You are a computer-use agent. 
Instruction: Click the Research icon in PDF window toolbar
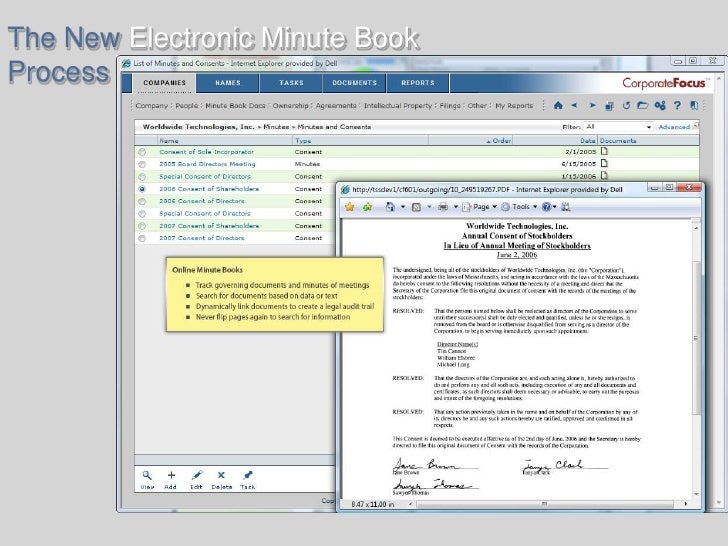click(566, 207)
